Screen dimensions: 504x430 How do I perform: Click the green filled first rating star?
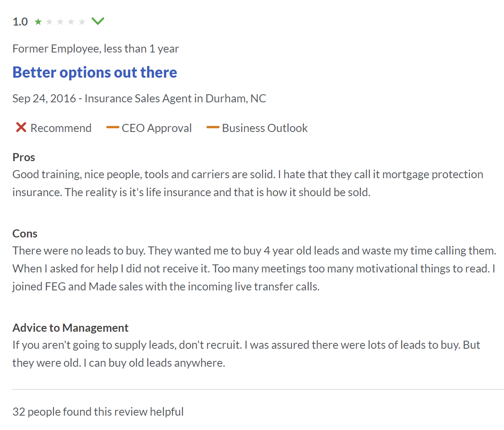coord(38,22)
